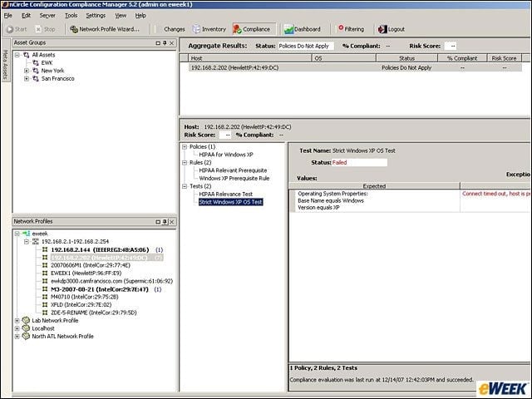Viewport: 532px width, 399px height.
Task: Expand the North ATL Network Profile node
Action: point(17,337)
